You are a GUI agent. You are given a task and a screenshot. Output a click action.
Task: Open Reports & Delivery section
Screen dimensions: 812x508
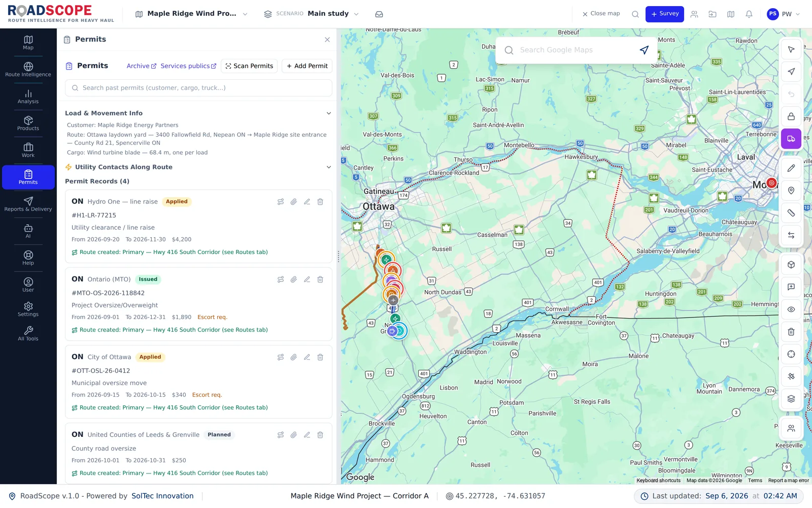28,204
